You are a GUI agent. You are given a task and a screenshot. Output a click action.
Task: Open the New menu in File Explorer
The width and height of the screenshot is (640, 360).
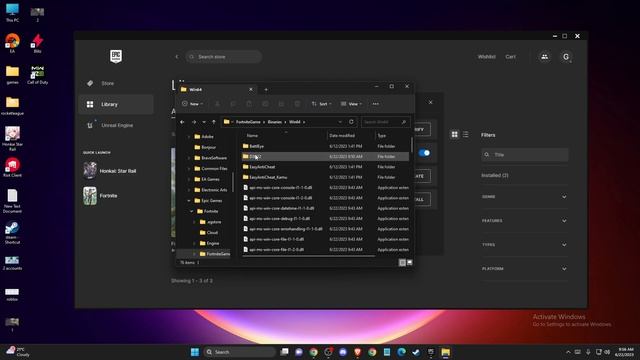[x=193, y=104]
